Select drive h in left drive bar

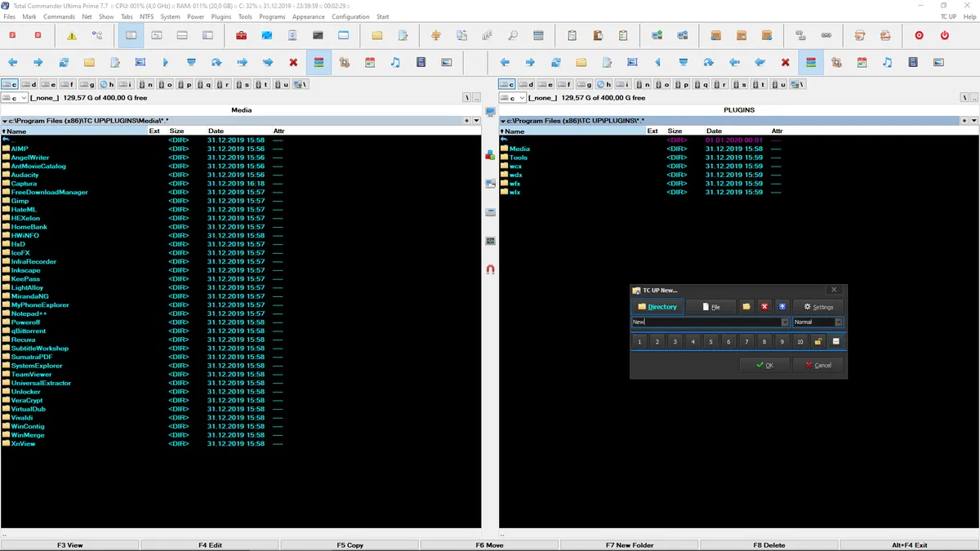tap(106, 84)
